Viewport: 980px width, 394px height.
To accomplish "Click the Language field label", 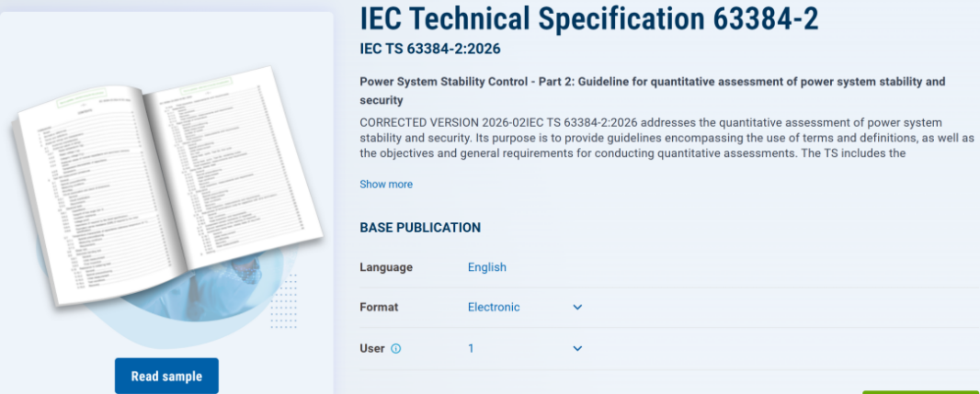I will tap(386, 267).
